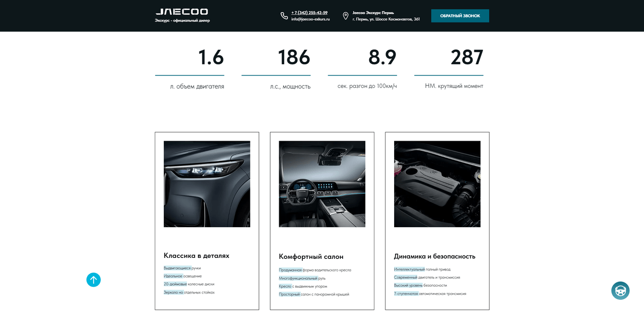Click email info@jaecoo-exkurs.ru
This screenshot has width=644, height=317.
pyautogui.click(x=310, y=19)
